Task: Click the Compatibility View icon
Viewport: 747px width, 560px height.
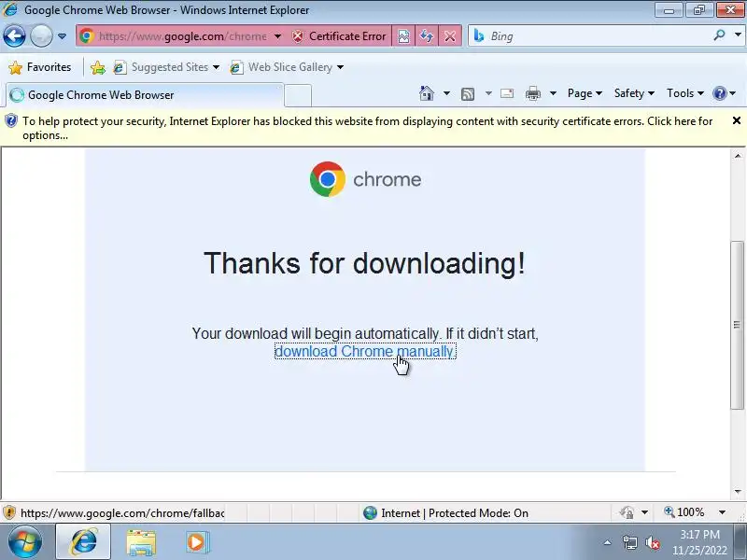Action: pos(403,36)
